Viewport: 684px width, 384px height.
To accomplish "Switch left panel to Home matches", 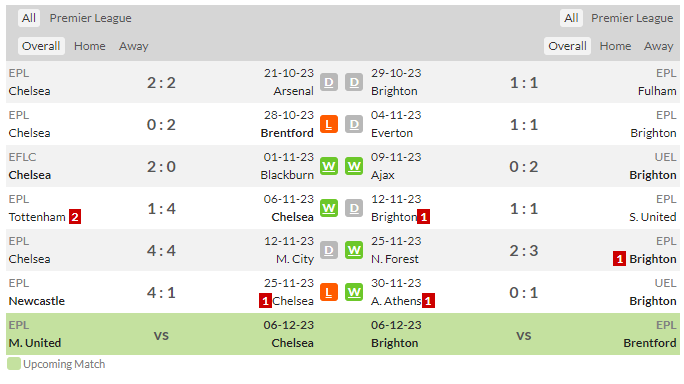I will [89, 46].
